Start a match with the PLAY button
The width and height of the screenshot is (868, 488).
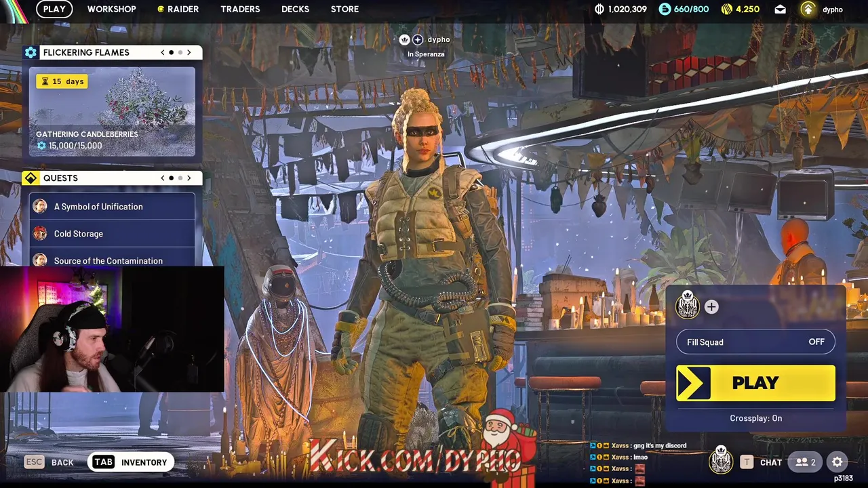click(755, 383)
